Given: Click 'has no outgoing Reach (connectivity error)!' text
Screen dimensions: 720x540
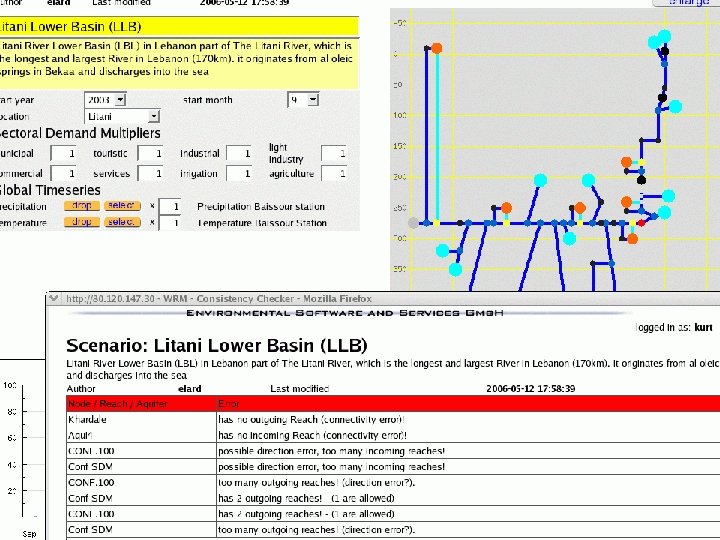Looking at the screenshot, I should tap(311, 419).
